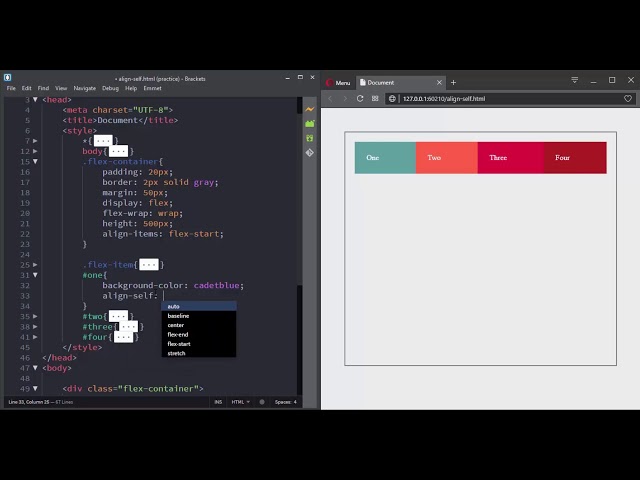Open a new tab with plus button
640x480 pixels.
(453, 82)
